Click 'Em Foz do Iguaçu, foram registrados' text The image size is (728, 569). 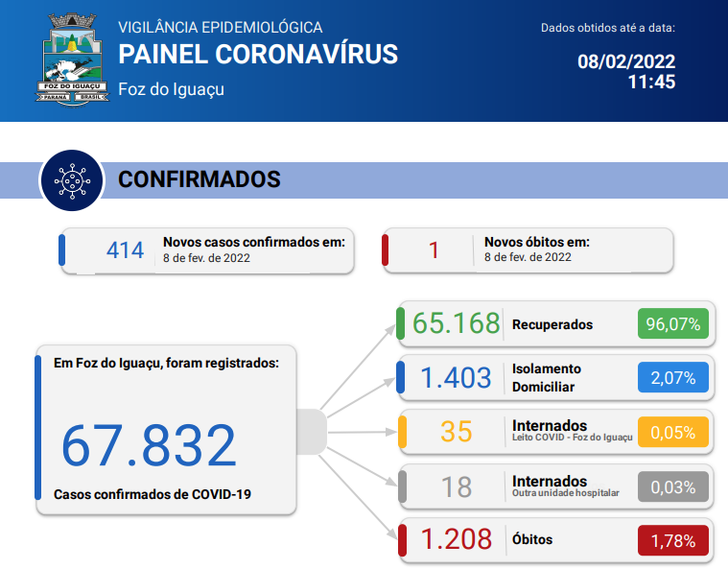[166, 363]
